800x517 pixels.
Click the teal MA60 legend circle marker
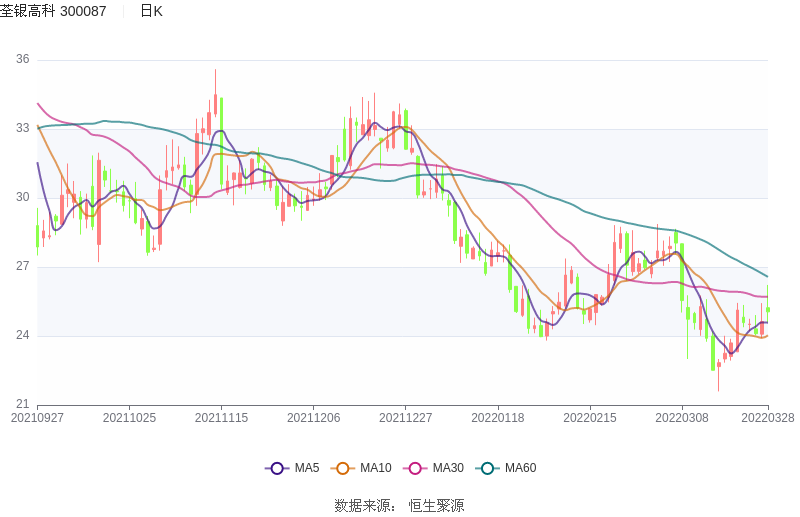[488, 468]
